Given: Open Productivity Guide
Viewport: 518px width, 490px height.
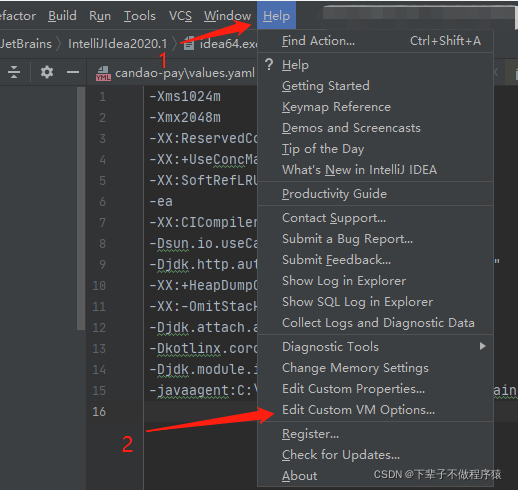Looking at the screenshot, I should click(375, 194).
